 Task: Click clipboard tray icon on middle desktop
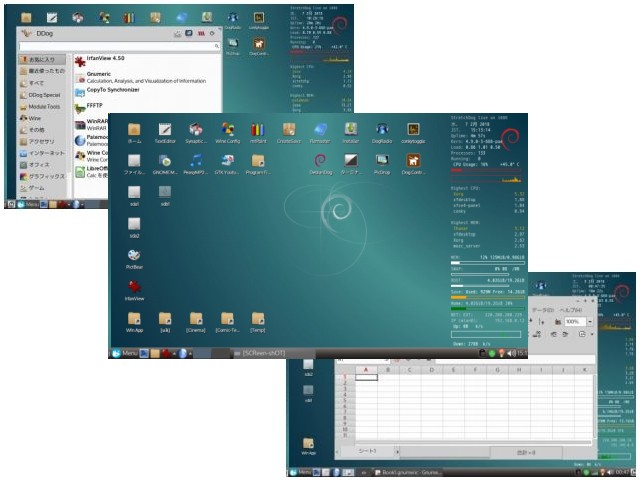(x=482, y=353)
